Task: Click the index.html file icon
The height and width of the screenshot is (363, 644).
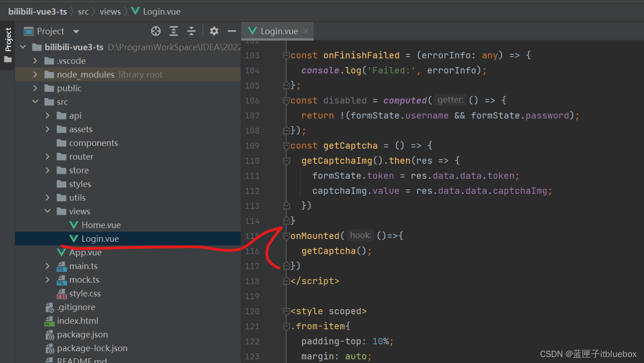Action: tap(50, 321)
